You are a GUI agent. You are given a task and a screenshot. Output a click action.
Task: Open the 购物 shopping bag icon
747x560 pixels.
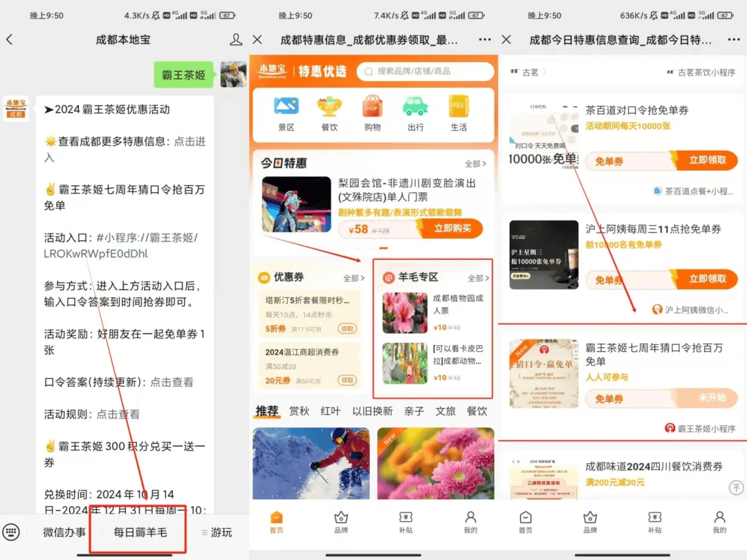coord(372,106)
